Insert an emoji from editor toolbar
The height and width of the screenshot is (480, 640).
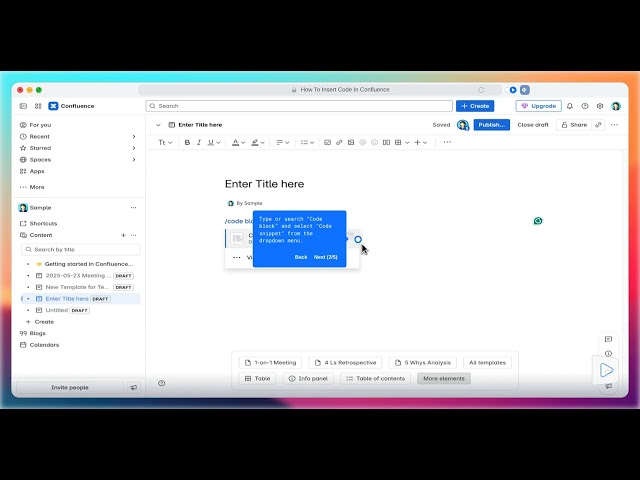point(374,142)
